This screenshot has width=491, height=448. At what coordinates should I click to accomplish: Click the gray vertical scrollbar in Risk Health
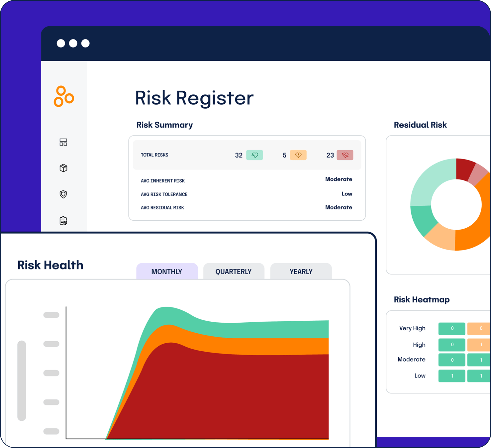click(22, 381)
